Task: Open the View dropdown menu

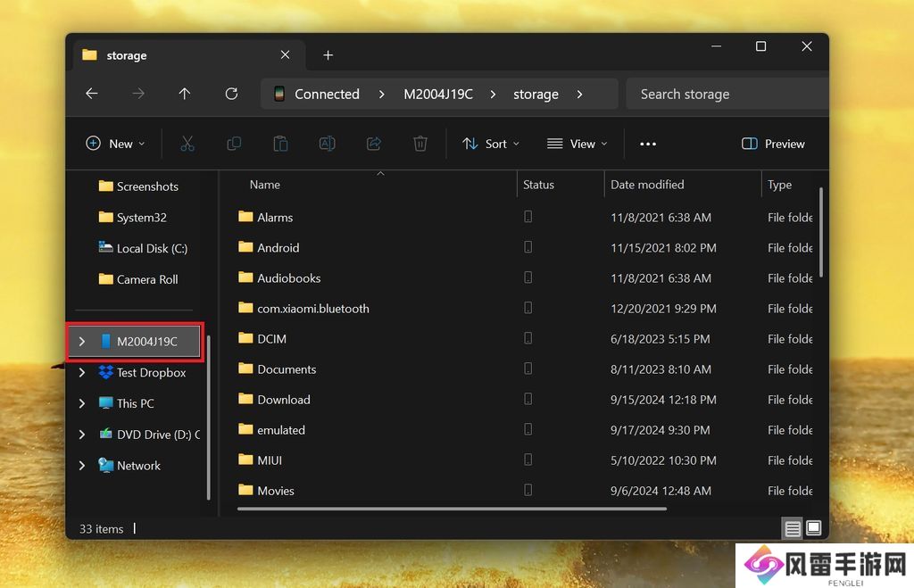Action: click(x=577, y=144)
